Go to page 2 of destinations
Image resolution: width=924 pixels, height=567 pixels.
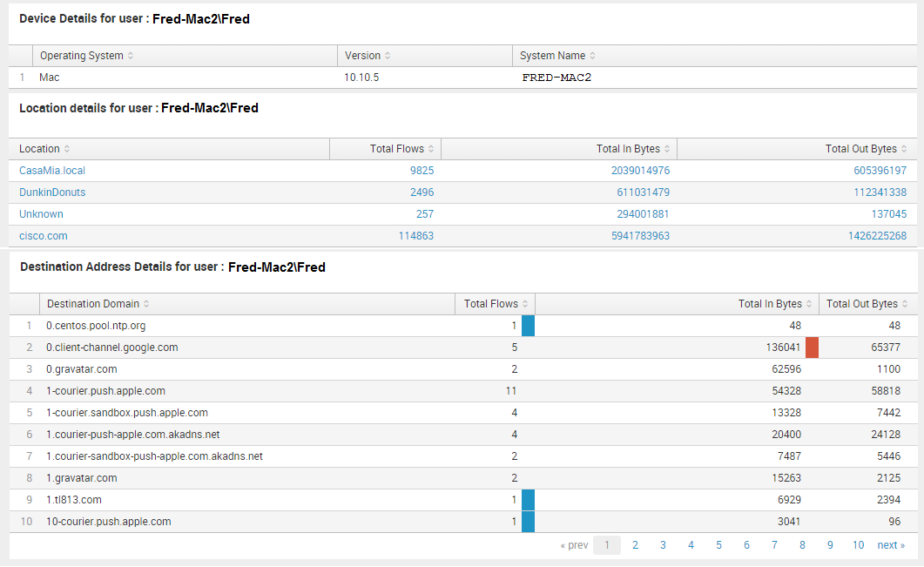(x=635, y=545)
